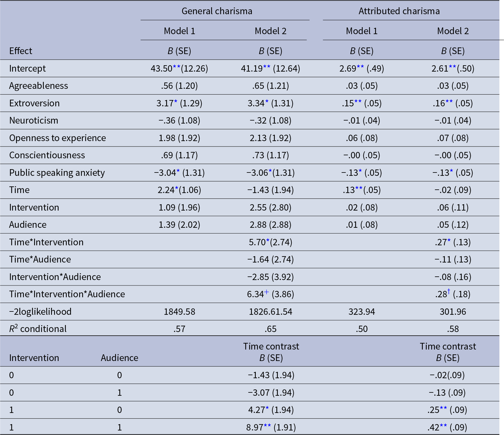Select the value '323.94'

tap(362, 312)
